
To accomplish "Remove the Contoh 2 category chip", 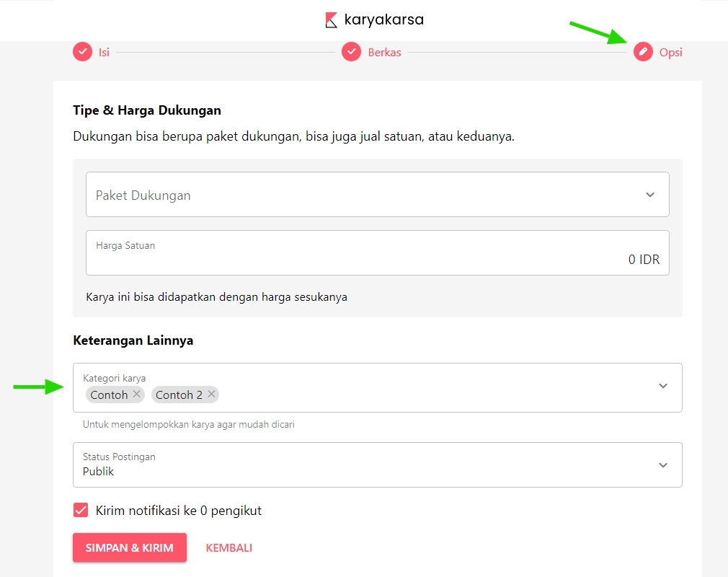I will pos(211,394).
